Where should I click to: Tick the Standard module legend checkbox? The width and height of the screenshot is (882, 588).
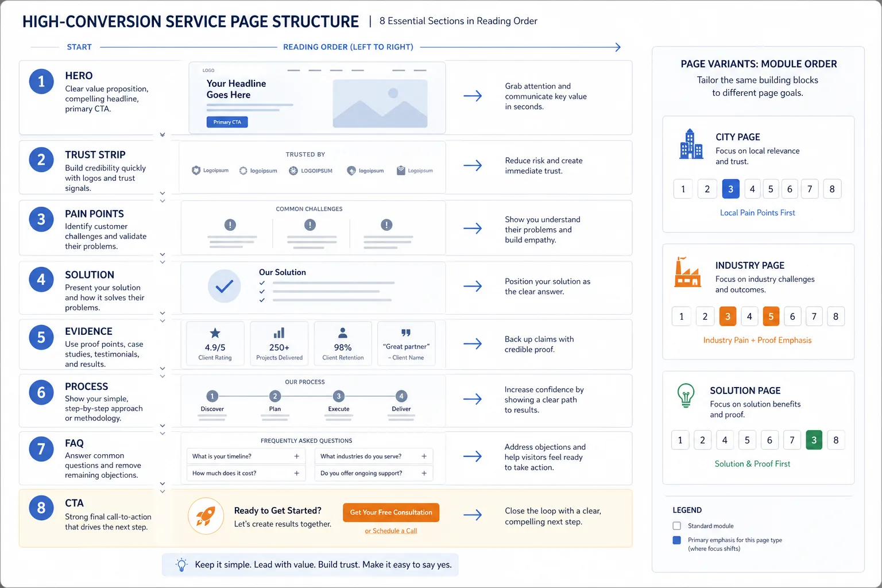click(676, 526)
